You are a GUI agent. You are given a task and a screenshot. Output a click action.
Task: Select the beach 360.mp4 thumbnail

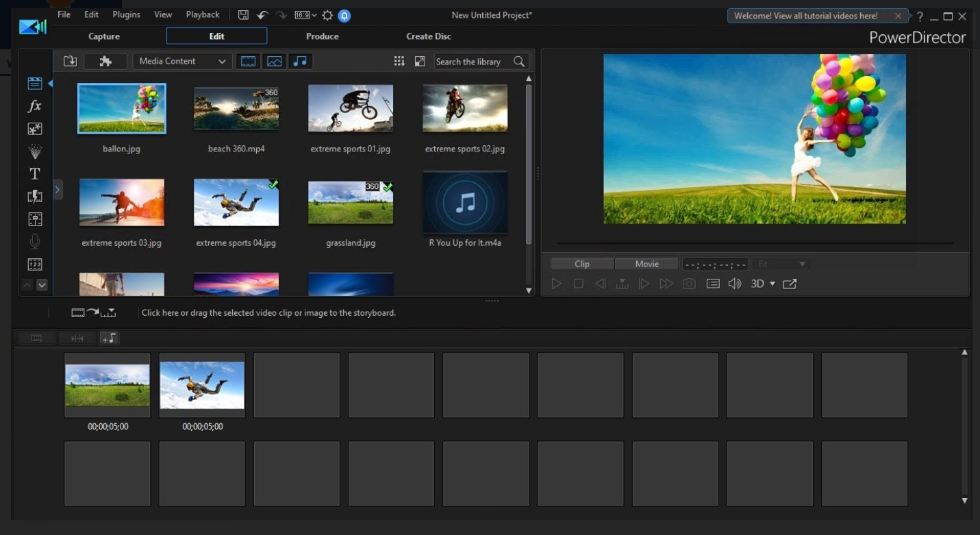pyautogui.click(x=236, y=108)
